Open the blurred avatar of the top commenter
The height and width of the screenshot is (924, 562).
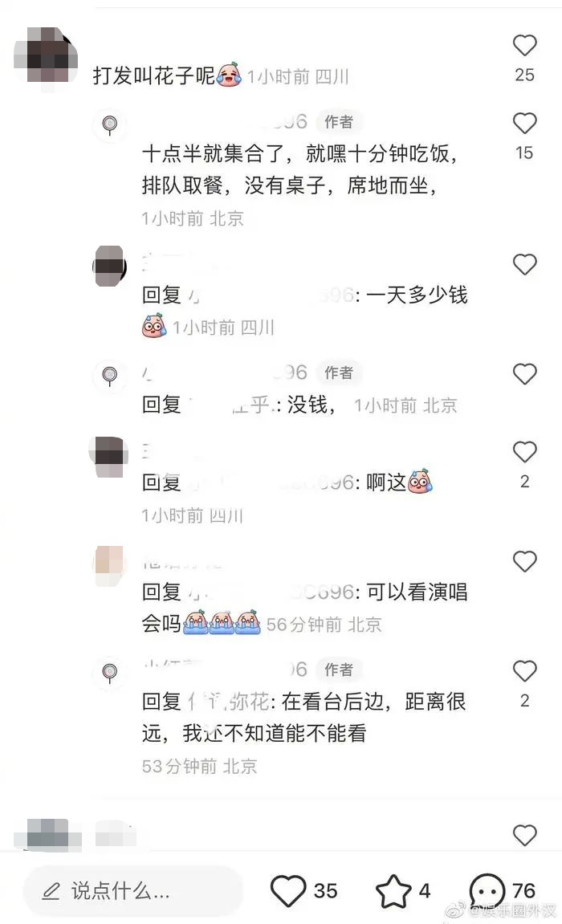[46, 59]
